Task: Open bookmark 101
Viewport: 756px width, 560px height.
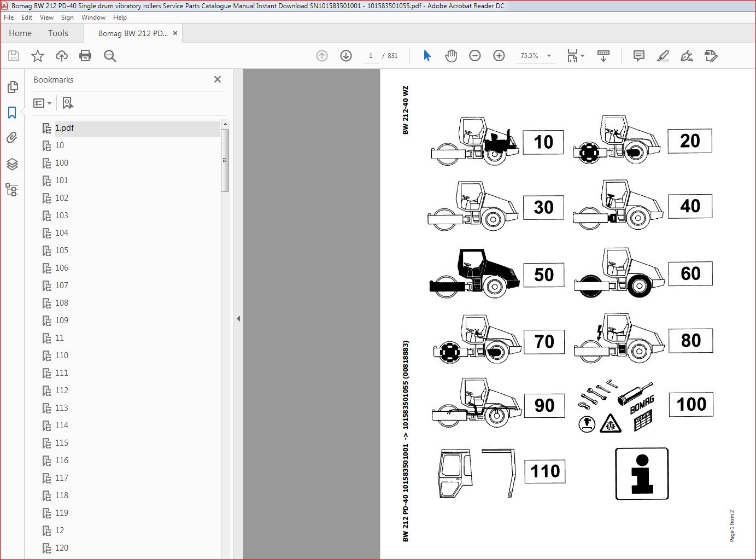Action: coord(62,180)
